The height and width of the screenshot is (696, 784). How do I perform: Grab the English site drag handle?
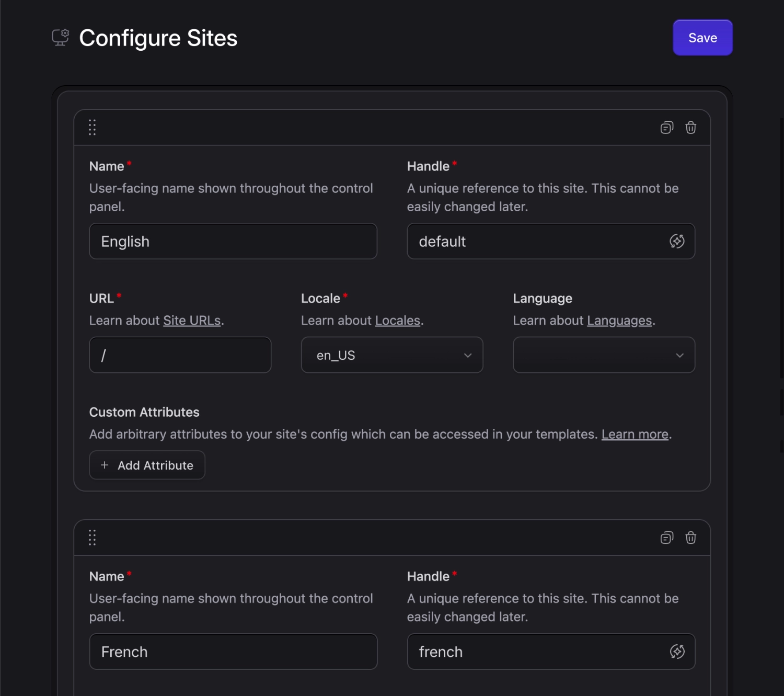pyautogui.click(x=93, y=127)
